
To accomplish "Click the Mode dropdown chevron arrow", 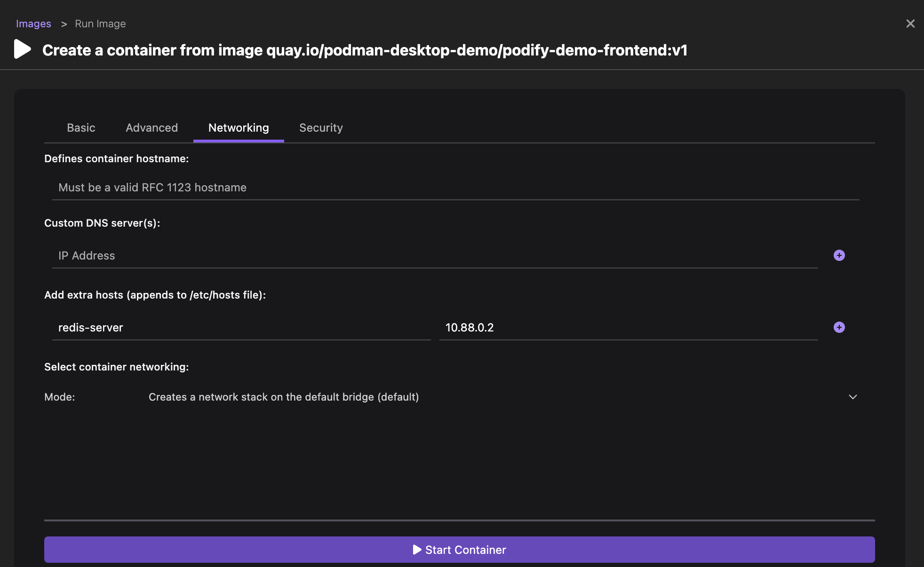I will (x=852, y=397).
